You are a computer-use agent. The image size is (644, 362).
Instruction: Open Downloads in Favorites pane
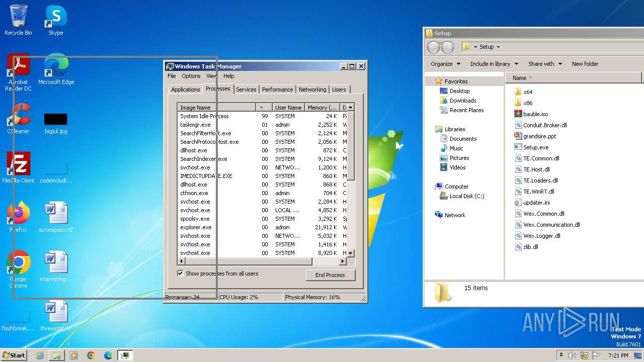pyautogui.click(x=458, y=101)
